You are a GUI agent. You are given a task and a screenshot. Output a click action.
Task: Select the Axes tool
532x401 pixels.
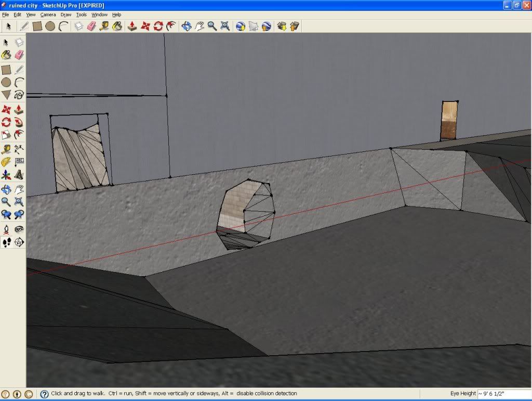tap(6, 175)
